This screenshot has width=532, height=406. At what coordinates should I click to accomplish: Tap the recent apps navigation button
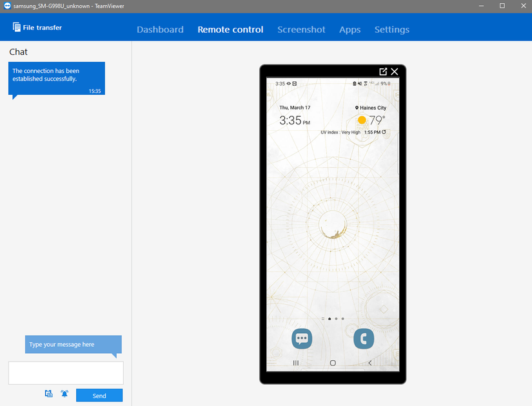pyautogui.click(x=296, y=363)
